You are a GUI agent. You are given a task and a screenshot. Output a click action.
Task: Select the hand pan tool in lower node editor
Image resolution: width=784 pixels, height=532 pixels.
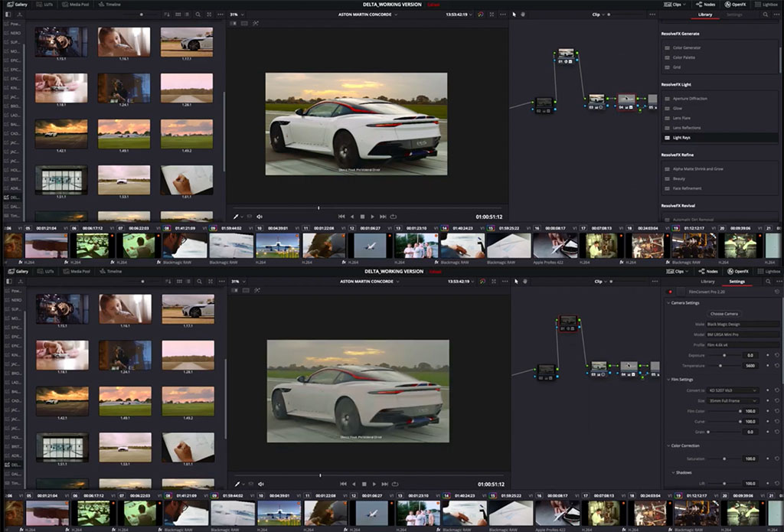point(525,281)
